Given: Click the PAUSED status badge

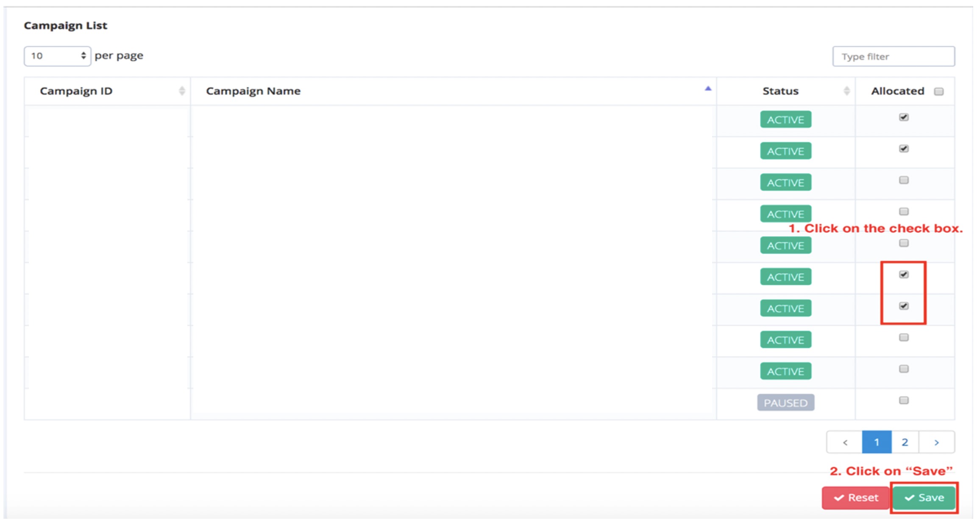Looking at the screenshot, I should (x=785, y=403).
